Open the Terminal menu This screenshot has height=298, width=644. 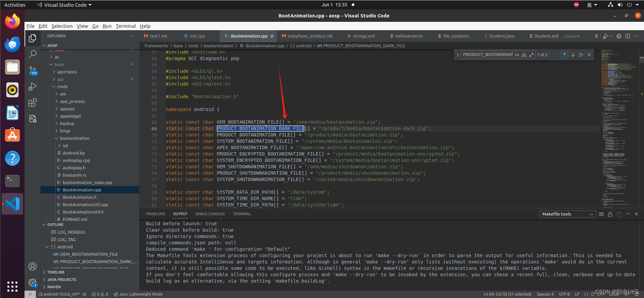126,26
